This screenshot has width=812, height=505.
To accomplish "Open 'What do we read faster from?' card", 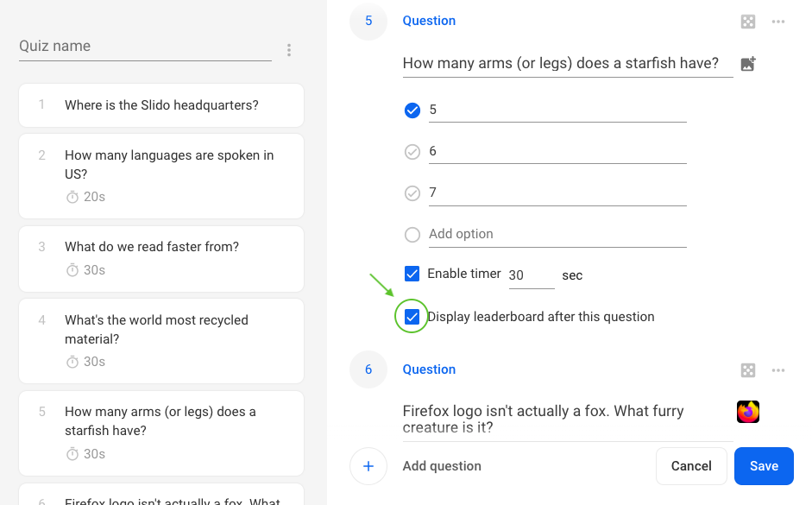I will 161,259.
